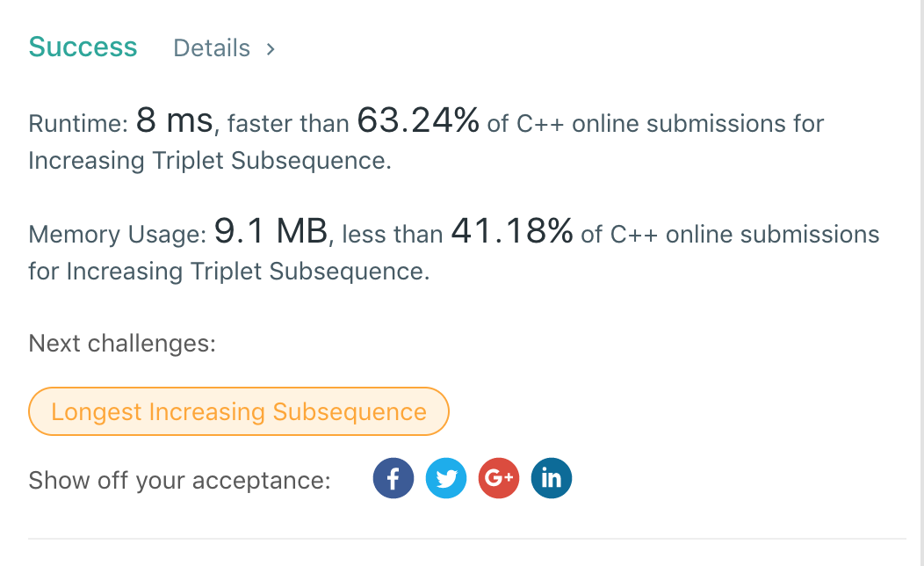Click the 9.1 MB memory value
924x566 pixels.
271,232
